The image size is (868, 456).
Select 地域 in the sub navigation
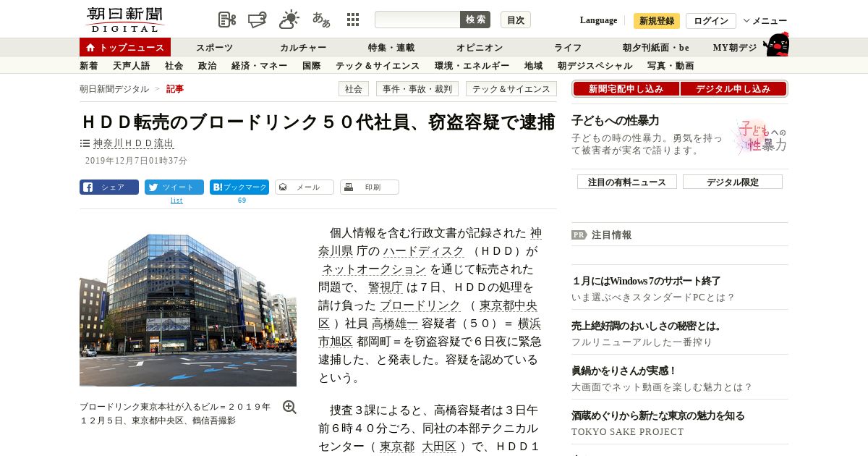tap(533, 66)
